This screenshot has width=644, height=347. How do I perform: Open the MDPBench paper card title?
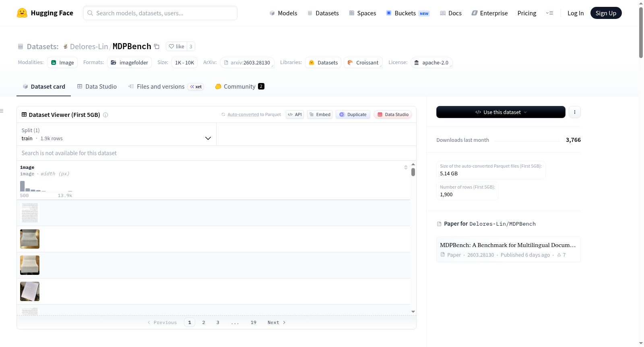coord(508,245)
